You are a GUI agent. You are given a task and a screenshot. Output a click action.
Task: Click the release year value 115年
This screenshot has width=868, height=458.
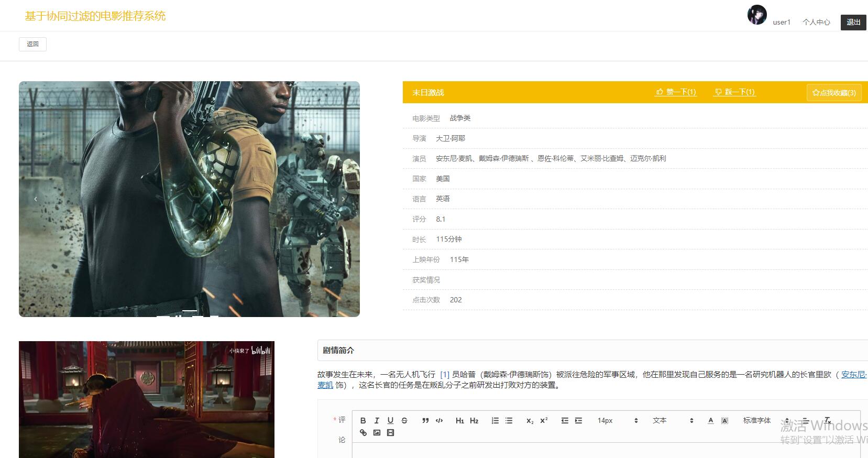tap(459, 259)
